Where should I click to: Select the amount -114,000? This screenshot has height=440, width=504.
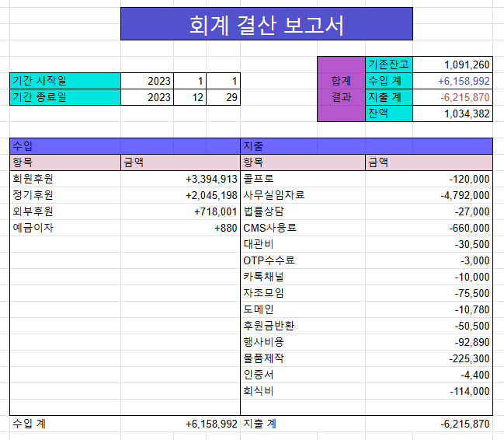pyautogui.click(x=429, y=391)
